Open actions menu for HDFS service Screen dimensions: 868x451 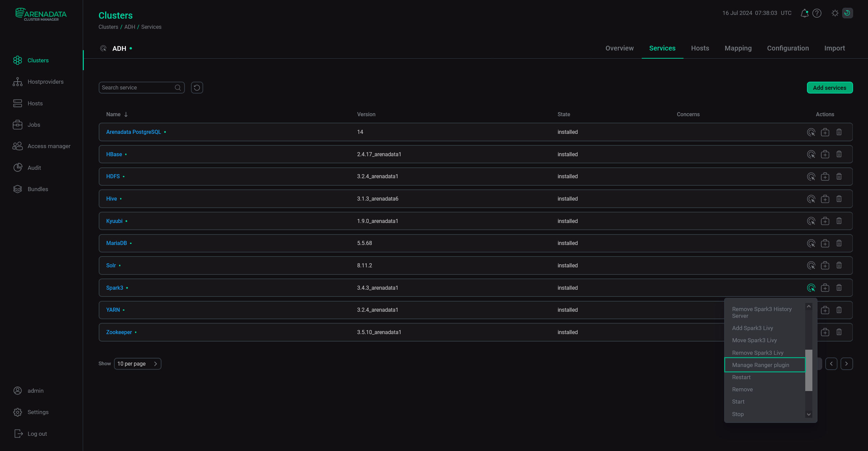[811, 177]
